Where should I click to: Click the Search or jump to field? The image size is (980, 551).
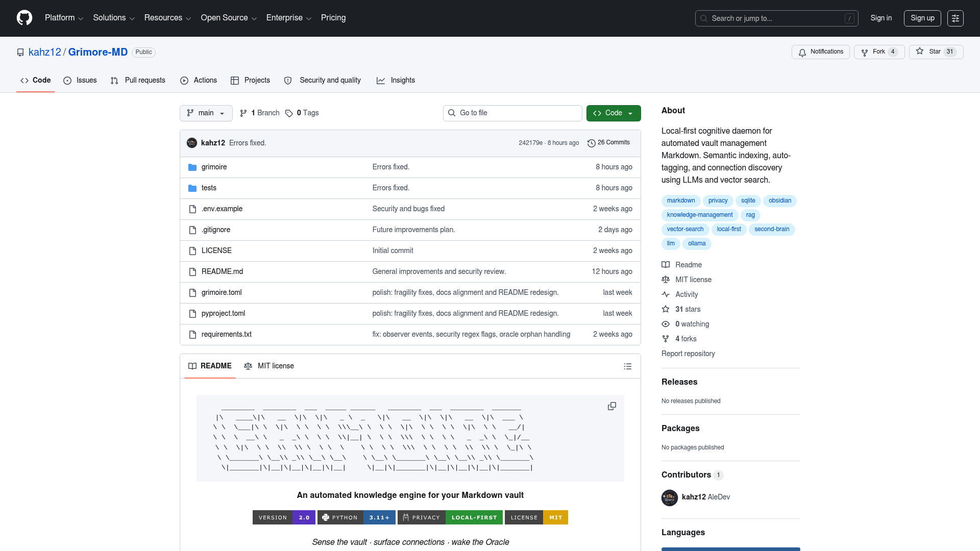776,18
